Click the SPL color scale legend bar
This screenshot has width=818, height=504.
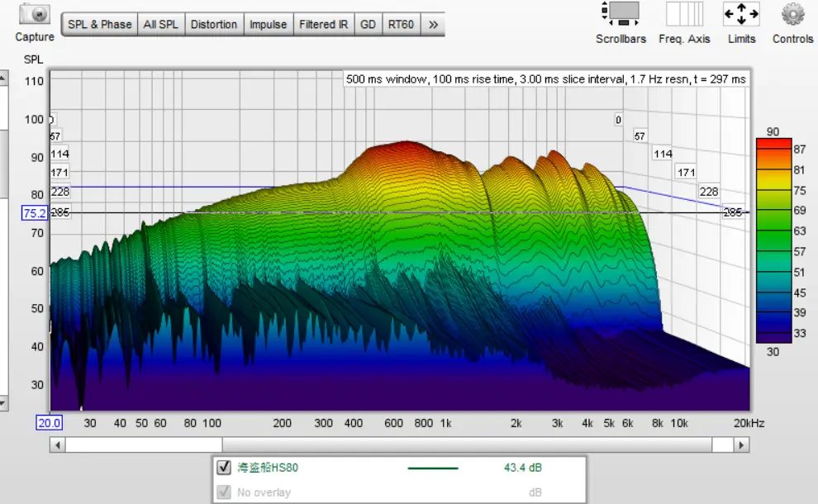[x=773, y=240]
